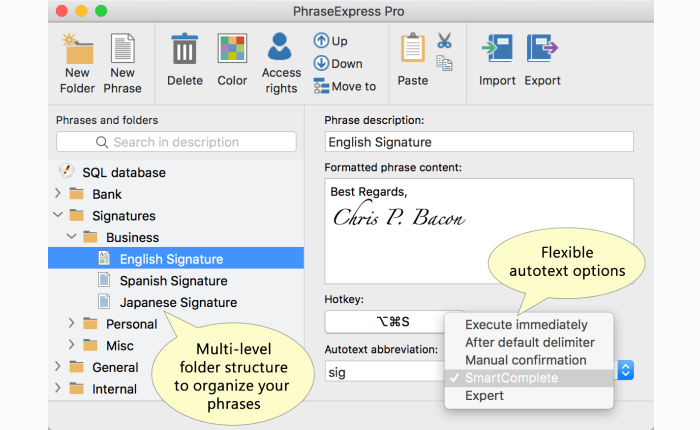Image resolution: width=700 pixels, height=430 pixels.
Task: Click the Move to button
Action: pyautogui.click(x=345, y=86)
